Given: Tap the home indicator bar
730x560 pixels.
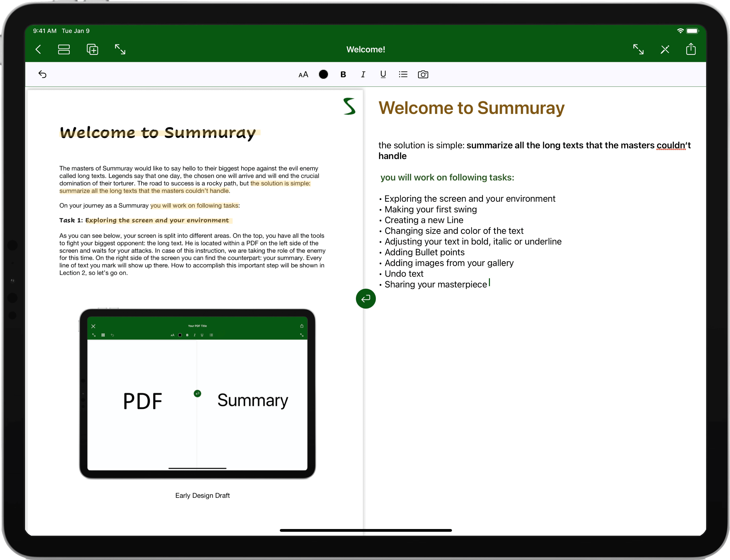Looking at the screenshot, I should [x=365, y=530].
